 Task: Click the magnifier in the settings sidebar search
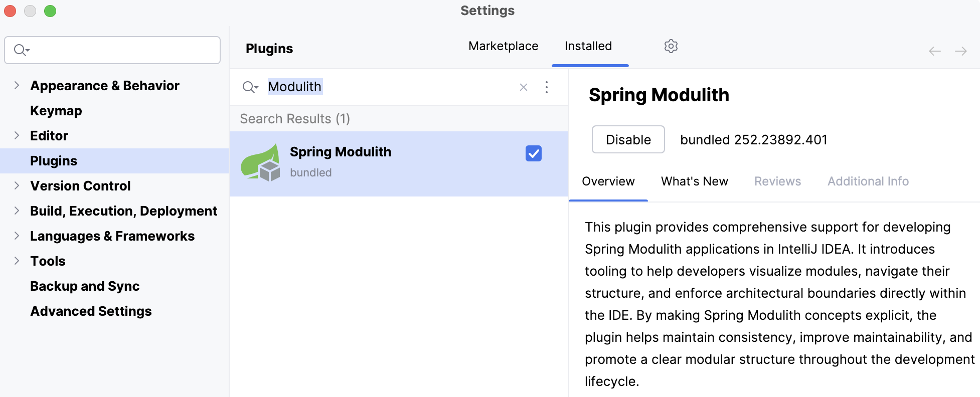pyautogui.click(x=19, y=50)
